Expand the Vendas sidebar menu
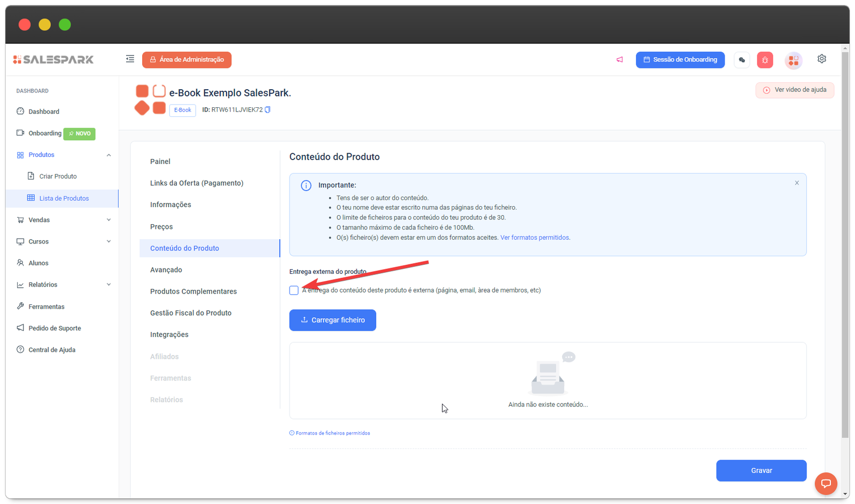Image resolution: width=855 pixels, height=504 pixels. click(x=108, y=220)
